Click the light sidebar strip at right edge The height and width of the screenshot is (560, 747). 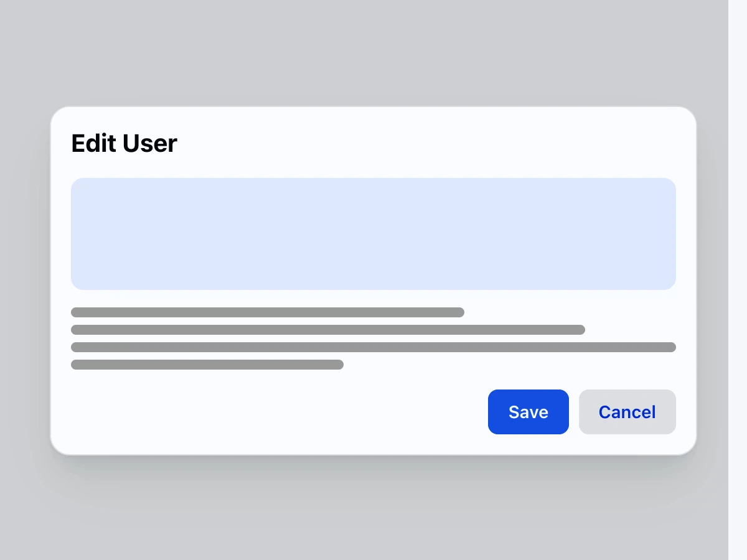pyautogui.click(x=738, y=280)
